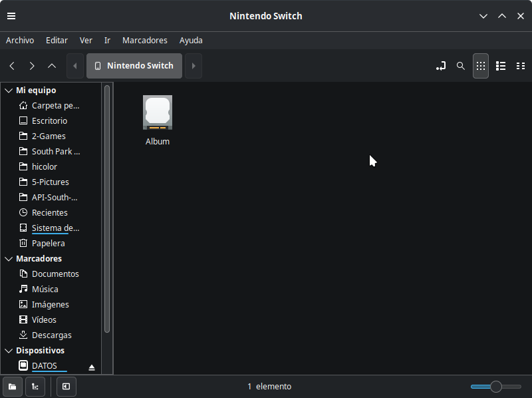This screenshot has height=398, width=532.
Task: Collapse the Mi equipo section
Action: [9, 91]
